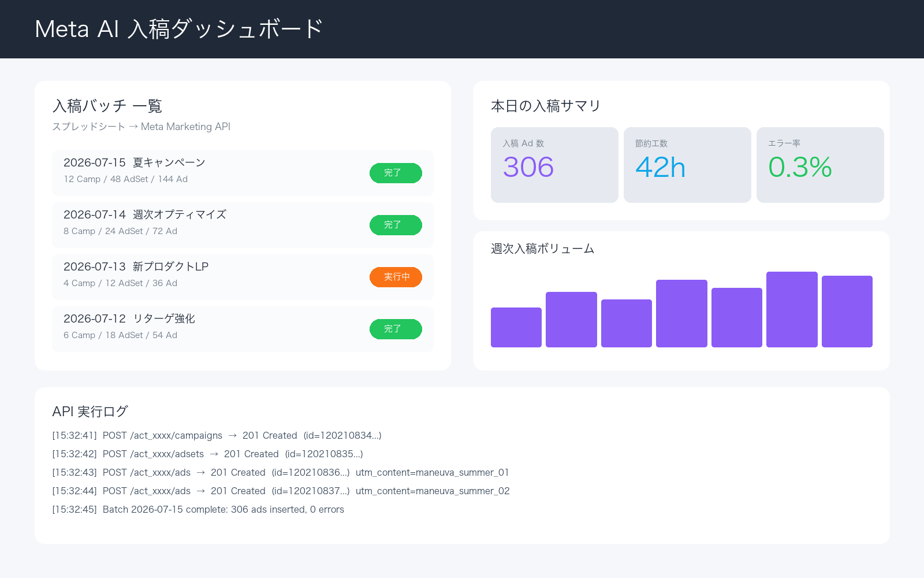Open the 2026-07-13 新プロダクトLP batch row
Viewport: 924px width, 578px height.
(x=243, y=277)
